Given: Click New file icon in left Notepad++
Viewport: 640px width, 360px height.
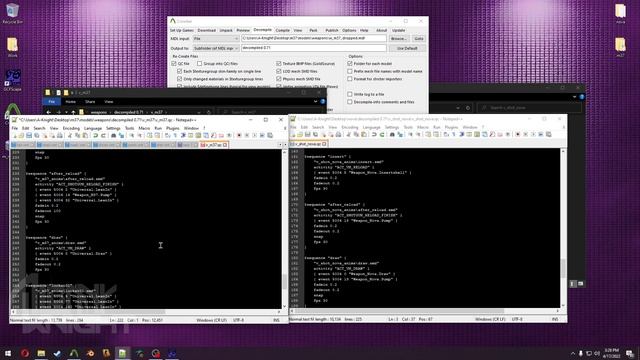Looking at the screenshot, I should (14, 135).
